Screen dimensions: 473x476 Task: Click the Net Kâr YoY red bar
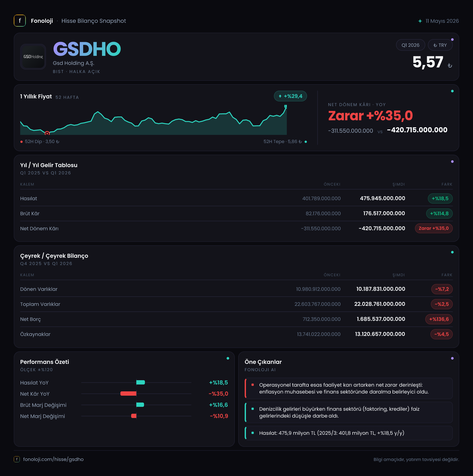(x=128, y=394)
